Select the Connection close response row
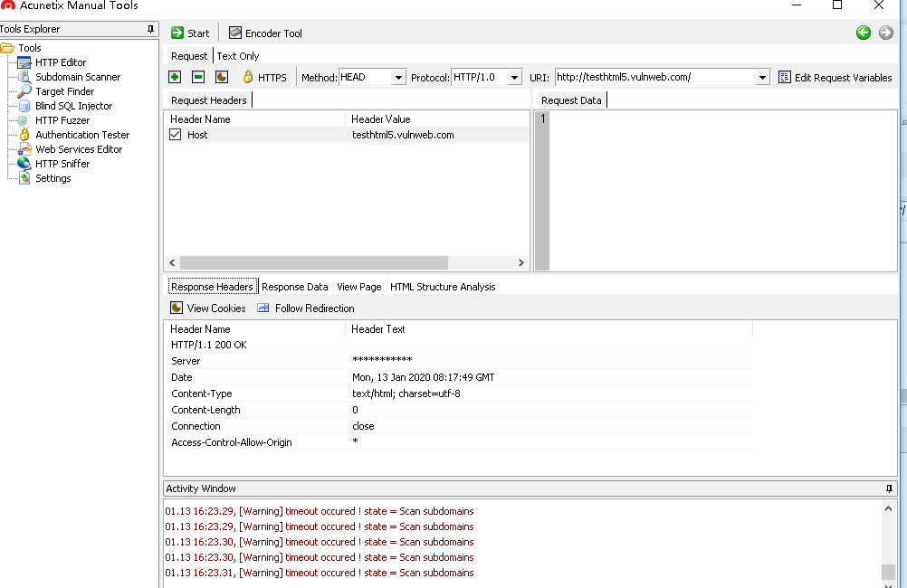This screenshot has height=588, width=907. click(x=459, y=426)
